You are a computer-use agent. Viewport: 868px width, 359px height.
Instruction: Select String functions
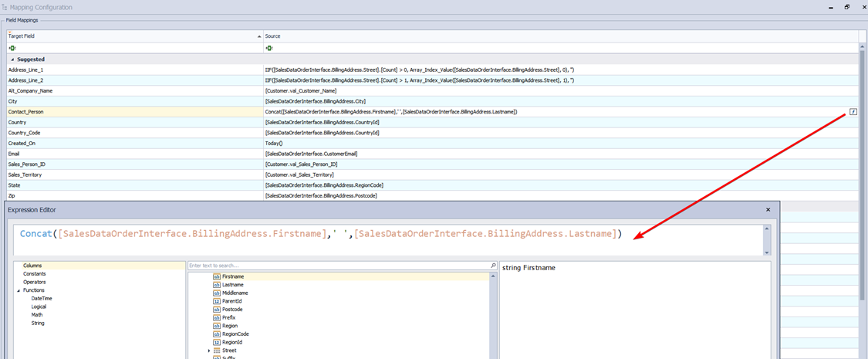pos(38,323)
